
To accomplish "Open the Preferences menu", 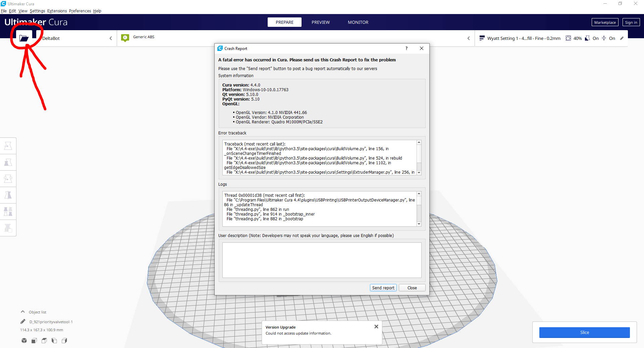I will (80, 11).
